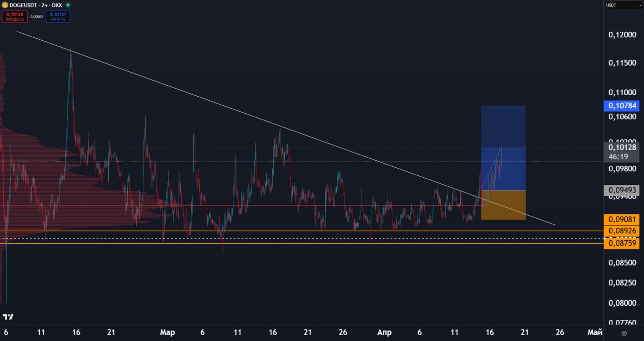Click the green market status indicator
This screenshot has width=644, height=341.
click(68, 5)
